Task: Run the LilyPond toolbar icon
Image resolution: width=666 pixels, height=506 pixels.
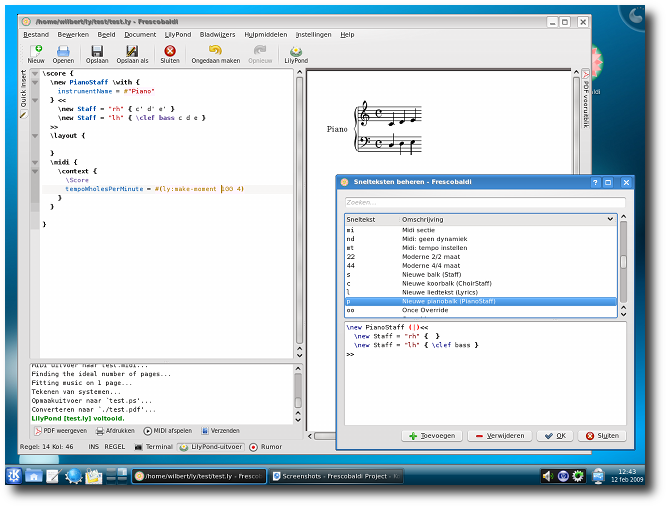Action: pyautogui.click(x=296, y=54)
